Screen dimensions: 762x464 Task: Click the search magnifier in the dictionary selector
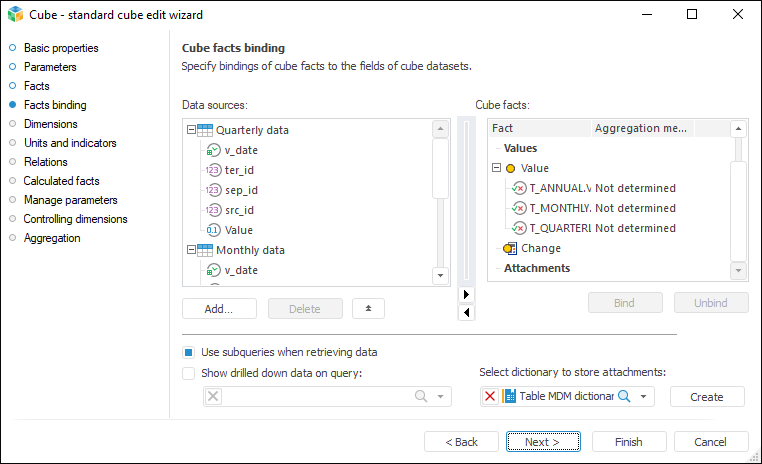(624, 397)
